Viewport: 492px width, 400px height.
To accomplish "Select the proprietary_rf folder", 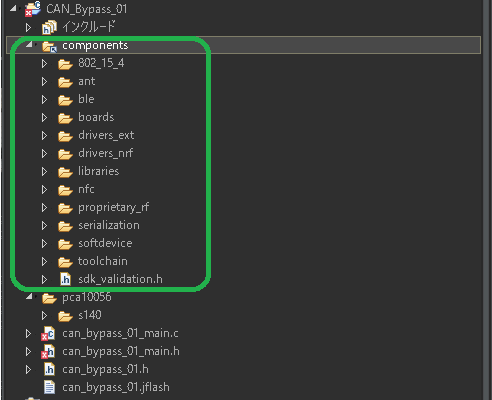I will click(x=114, y=208).
